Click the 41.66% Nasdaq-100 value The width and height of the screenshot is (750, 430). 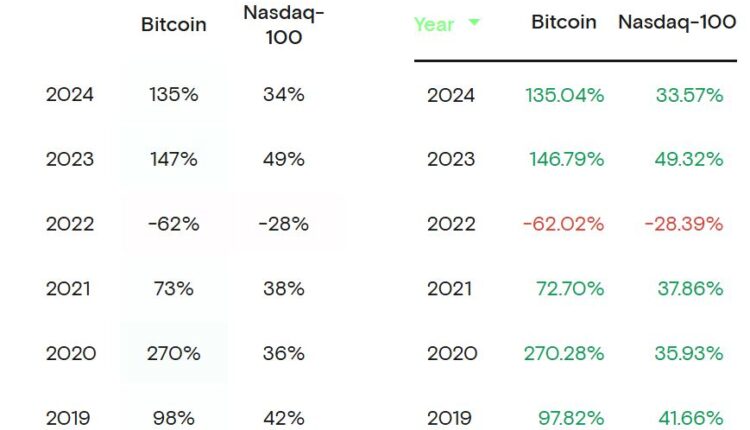[x=689, y=417]
